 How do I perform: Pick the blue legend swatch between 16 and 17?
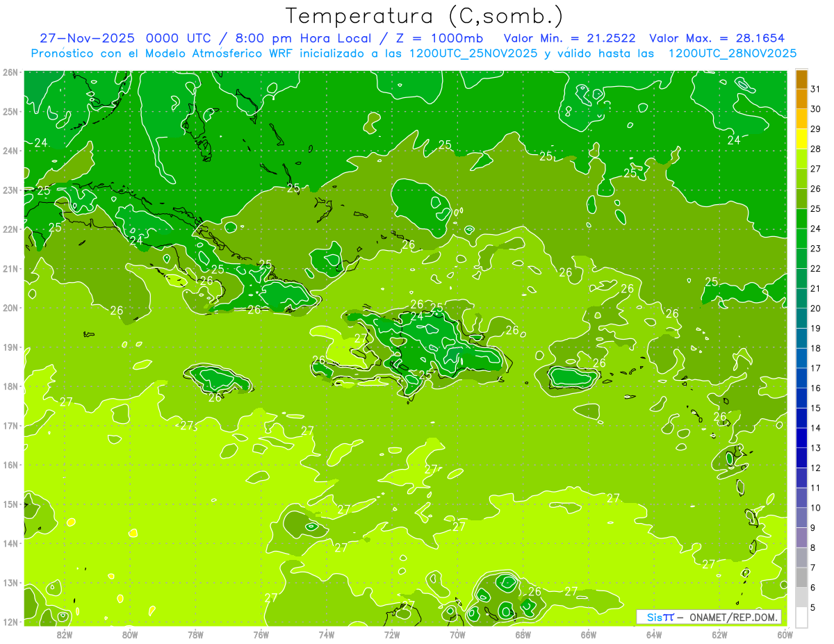coord(801,378)
